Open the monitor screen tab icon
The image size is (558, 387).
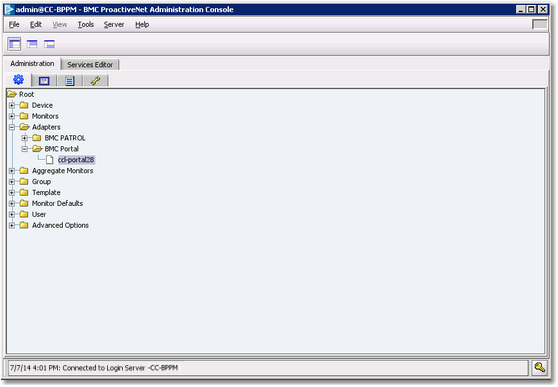tap(44, 81)
